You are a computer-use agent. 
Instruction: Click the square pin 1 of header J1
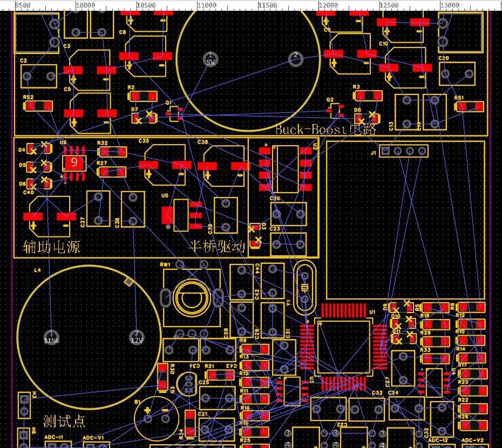coord(385,151)
